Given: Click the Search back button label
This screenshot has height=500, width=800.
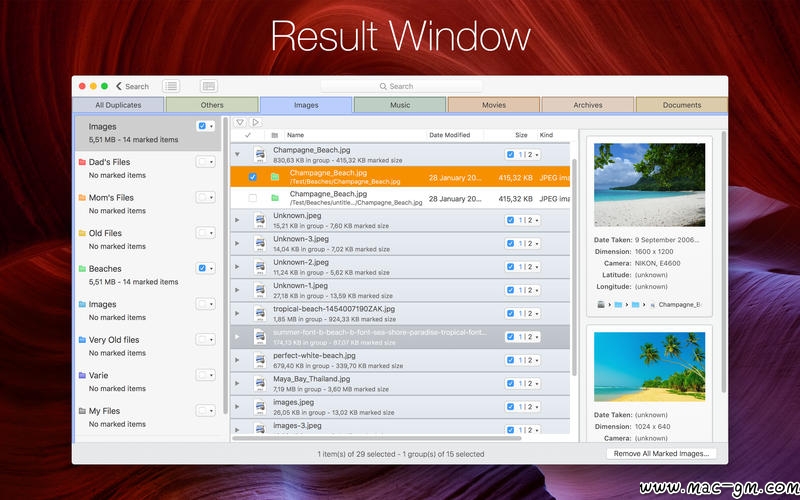Looking at the screenshot, I should (137, 87).
